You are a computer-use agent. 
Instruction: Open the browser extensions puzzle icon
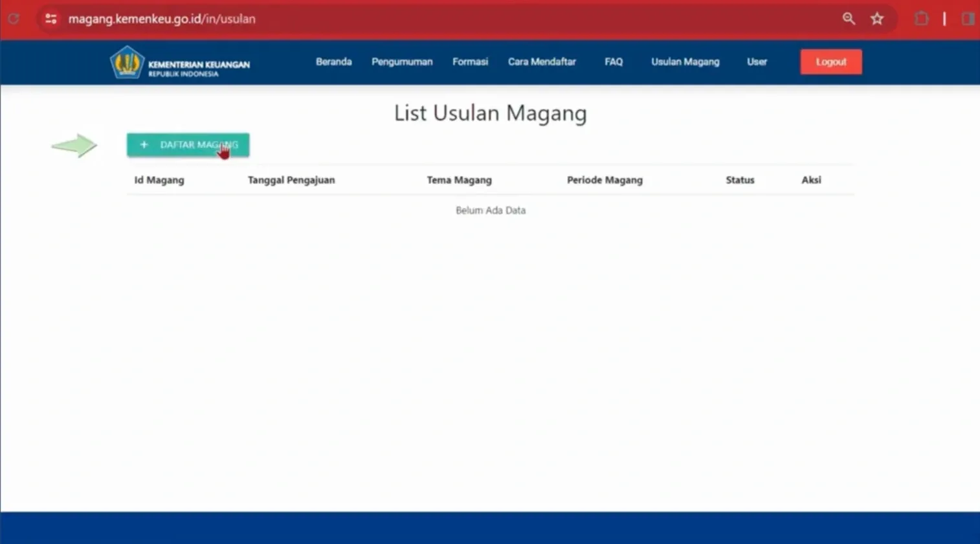point(922,19)
